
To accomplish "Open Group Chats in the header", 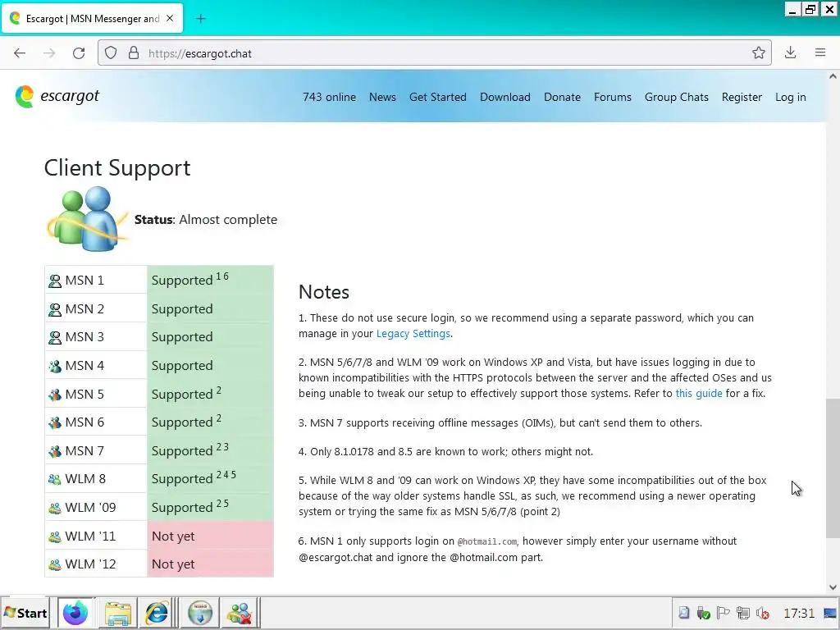I will (x=676, y=97).
